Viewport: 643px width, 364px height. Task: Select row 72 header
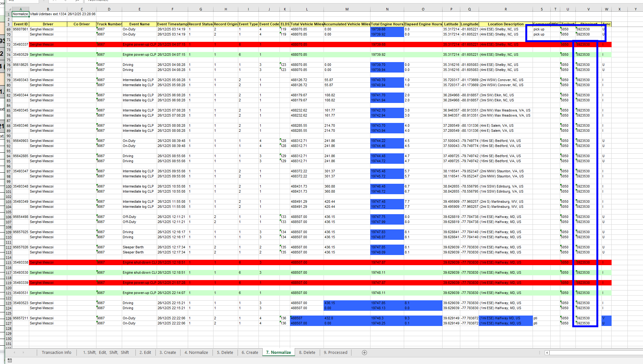9,45
